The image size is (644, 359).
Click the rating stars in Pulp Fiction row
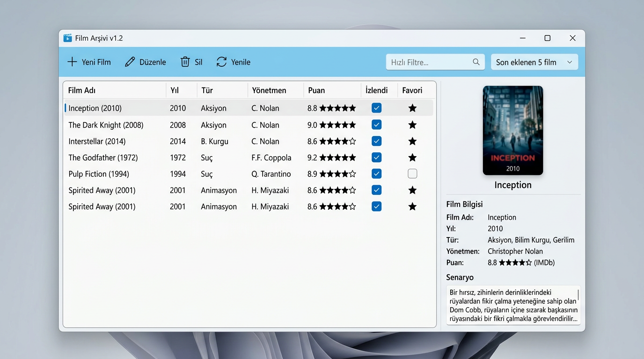[338, 174]
